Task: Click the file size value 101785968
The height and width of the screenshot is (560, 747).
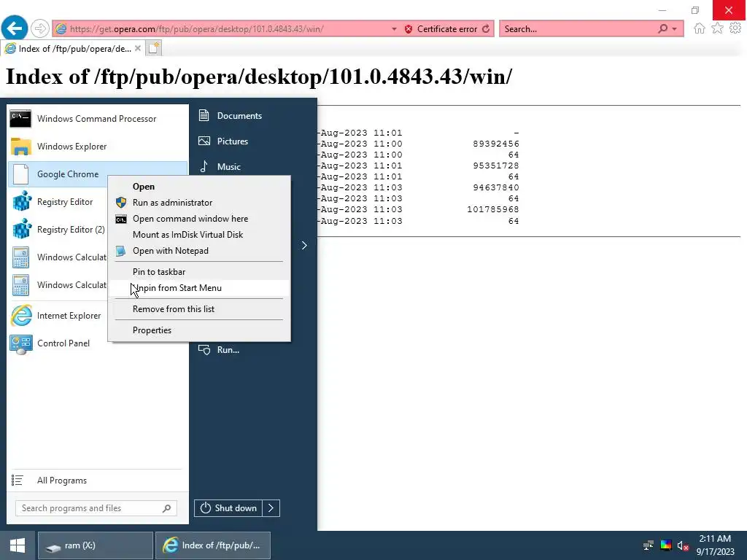Action: [x=493, y=209]
